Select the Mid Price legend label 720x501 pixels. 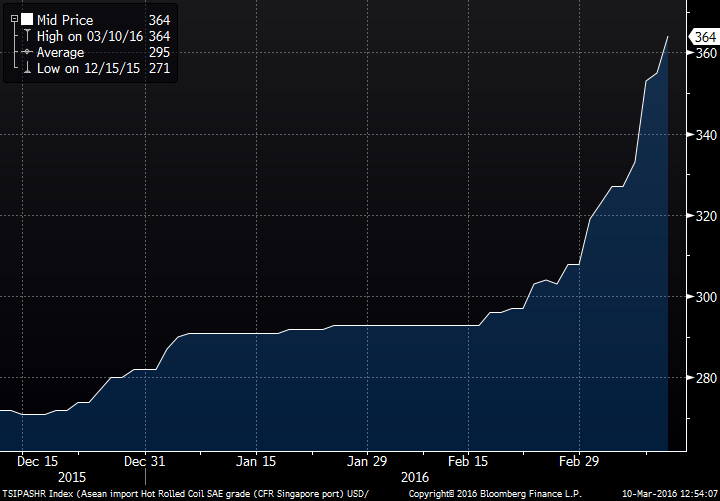[x=66, y=20]
